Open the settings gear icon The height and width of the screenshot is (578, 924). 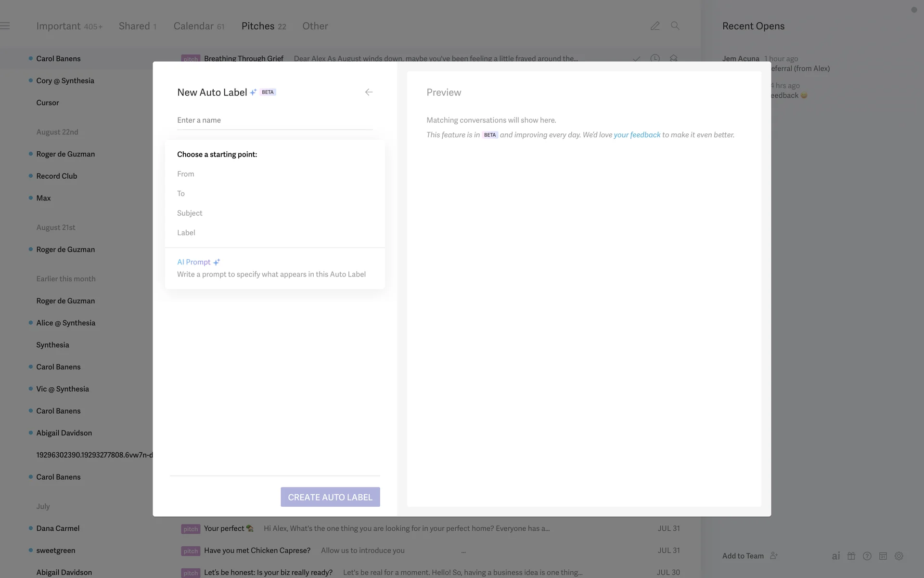pyautogui.click(x=899, y=556)
